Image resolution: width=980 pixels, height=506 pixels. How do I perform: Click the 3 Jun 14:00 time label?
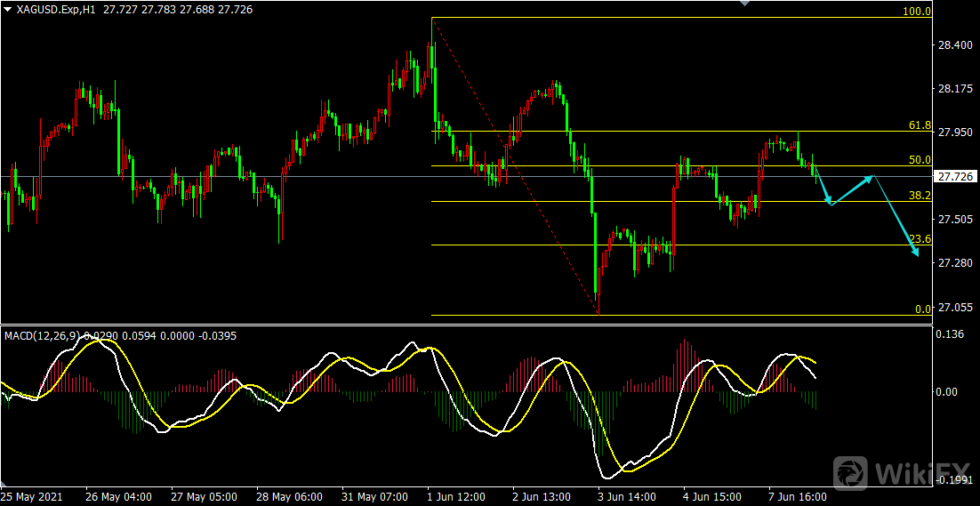(629, 496)
